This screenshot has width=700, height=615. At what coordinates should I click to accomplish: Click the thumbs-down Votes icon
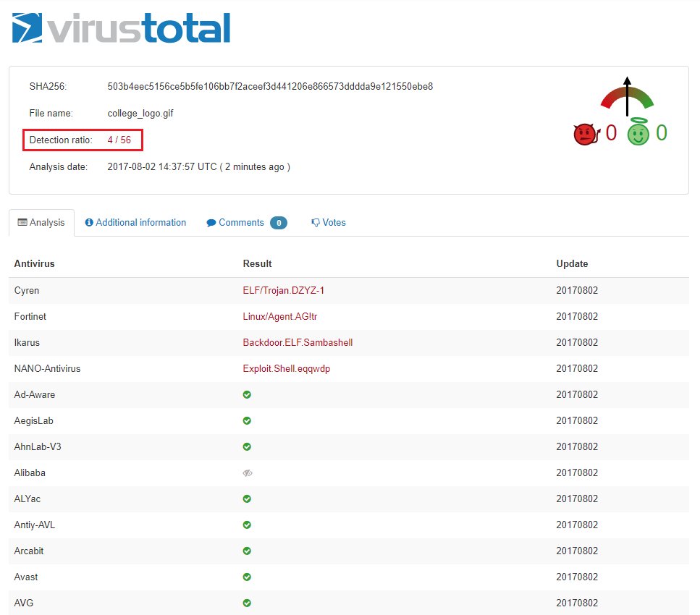click(x=316, y=223)
